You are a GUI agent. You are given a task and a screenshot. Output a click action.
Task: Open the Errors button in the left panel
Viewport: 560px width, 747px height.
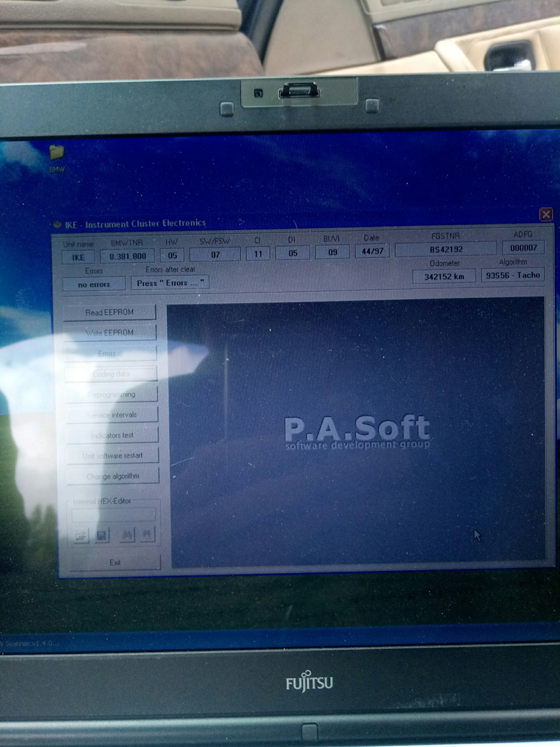click(110, 353)
